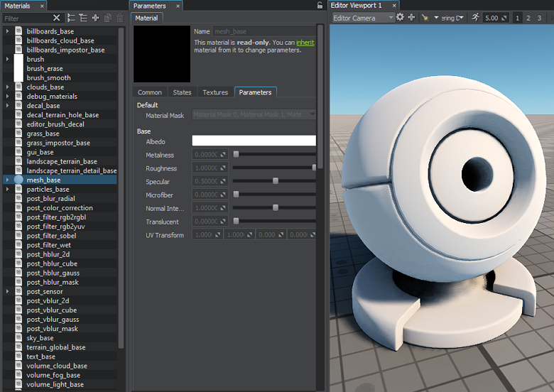Open the Editor Camera dropdown
554x392 pixels.
pos(362,18)
